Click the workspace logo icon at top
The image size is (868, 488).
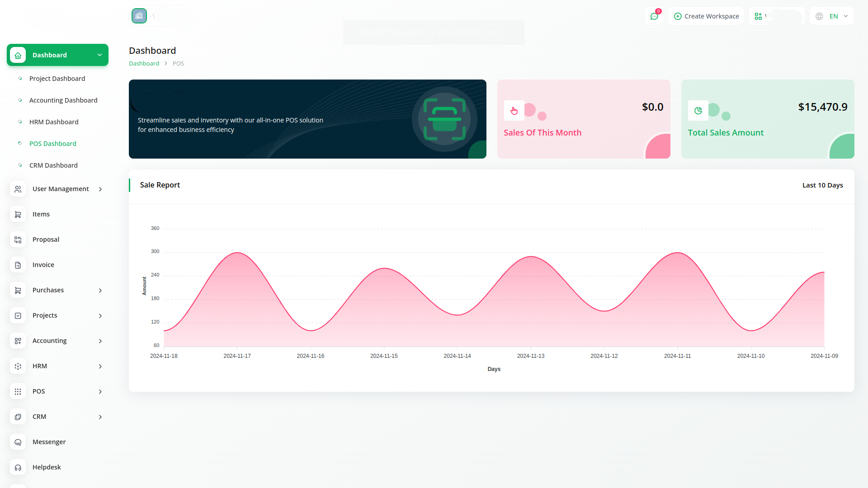[139, 16]
